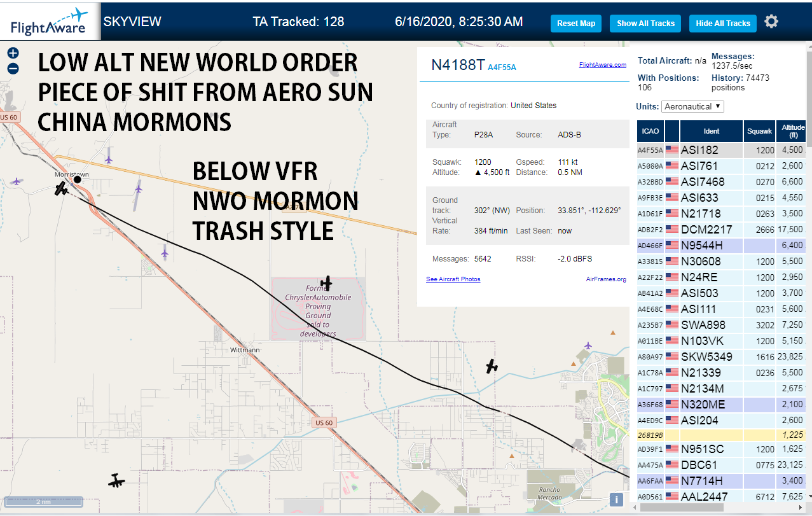This screenshot has width=812, height=516.
Task: Select the yellow 26819B row
Action: pyautogui.click(x=722, y=435)
